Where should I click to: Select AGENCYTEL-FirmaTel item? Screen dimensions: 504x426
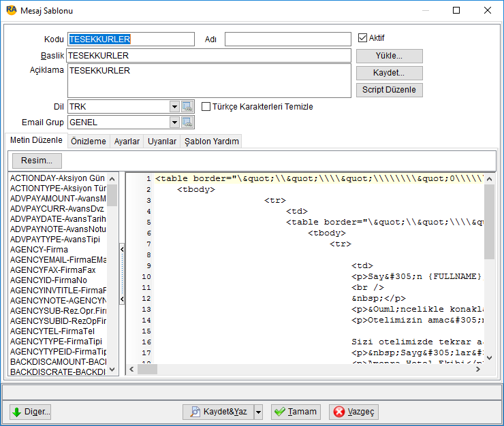click(58, 331)
